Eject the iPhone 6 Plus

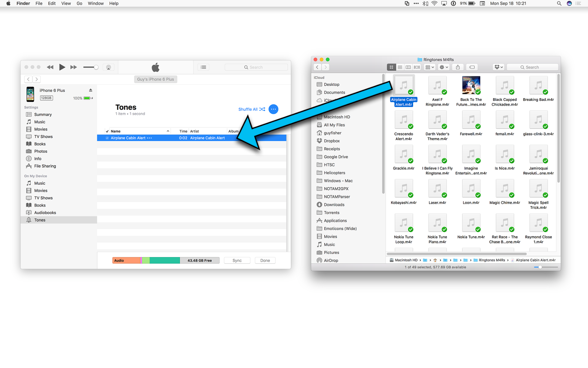(91, 90)
